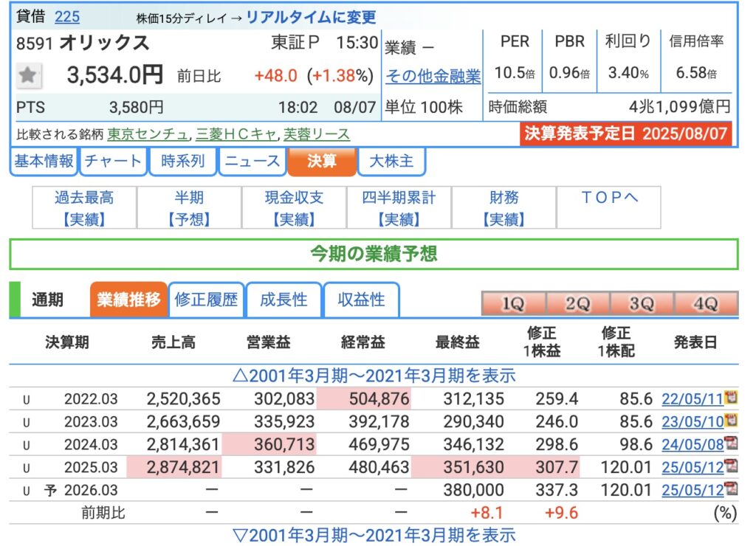Click the TOPへ link
The image size is (756, 546).
[x=609, y=198]
